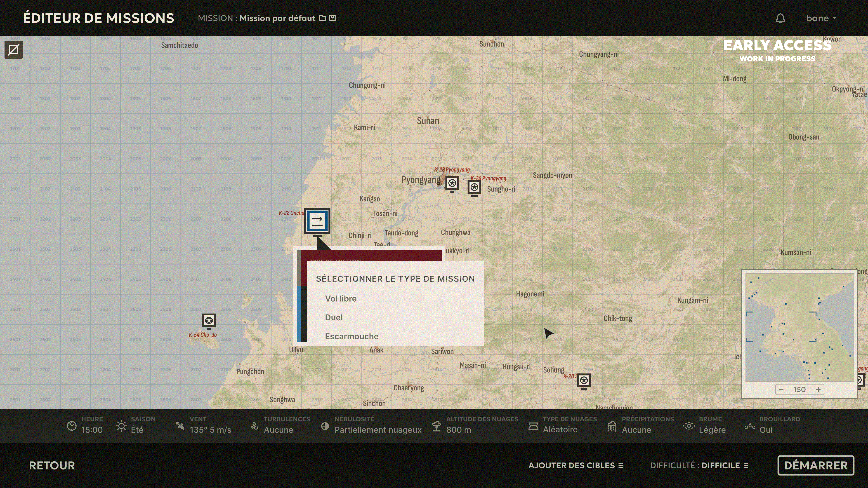The height and width of the screenshot is (488, 868).
Task: Choose Duel mission type
Action: pyautogui.click(x=334, y=318)
